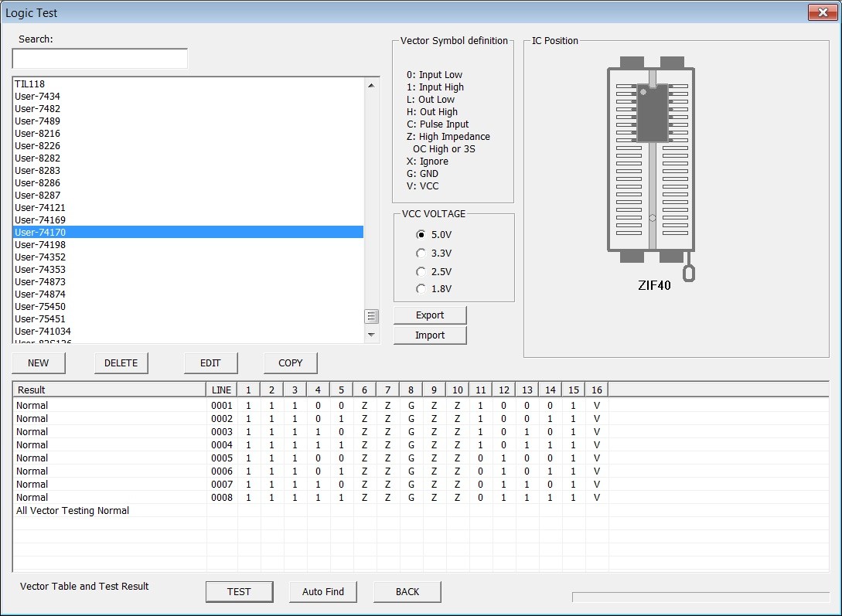Click the Auto Find button
The image size is (842, 616).
(322, 592)
